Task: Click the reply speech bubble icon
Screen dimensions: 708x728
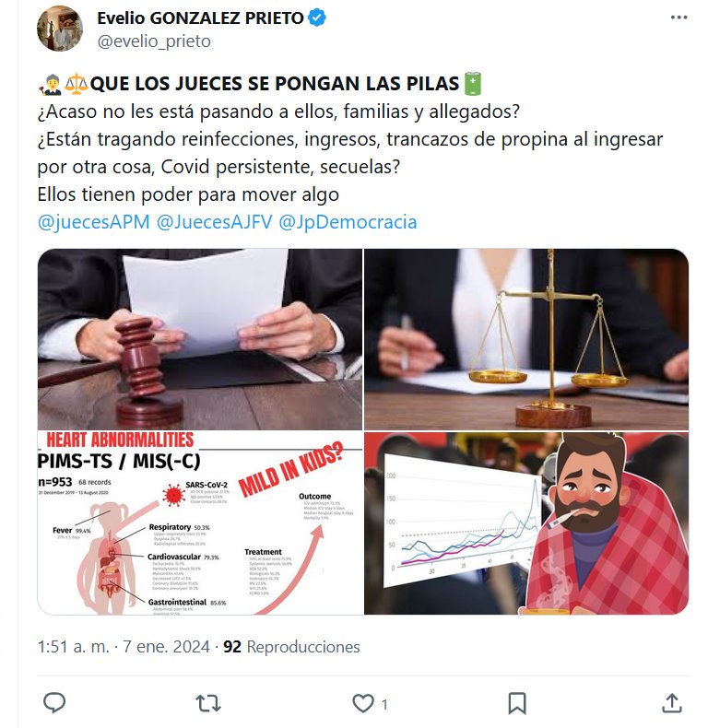Action: tap(54, 703)
